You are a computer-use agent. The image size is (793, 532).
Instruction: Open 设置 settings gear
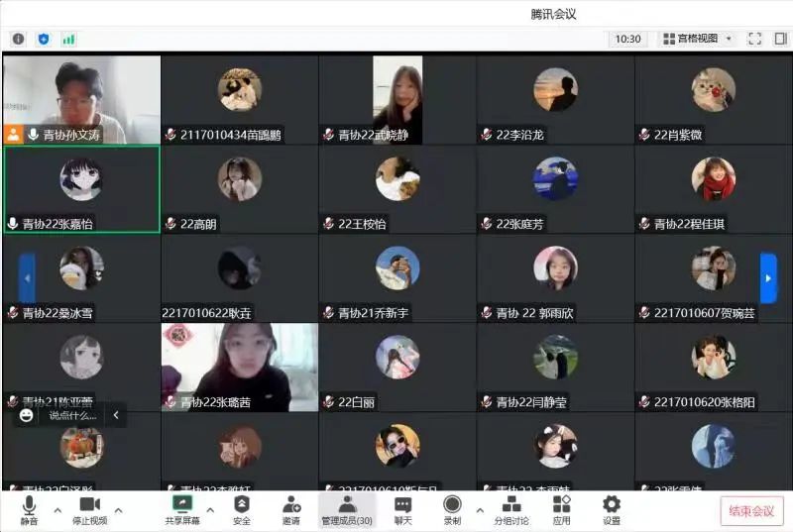click(612, 510)
